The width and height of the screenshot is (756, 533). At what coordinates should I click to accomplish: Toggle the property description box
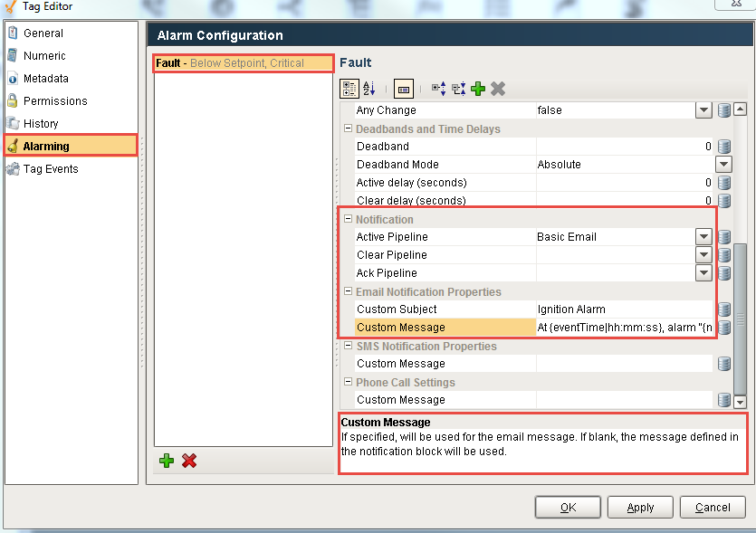point(403,88)
